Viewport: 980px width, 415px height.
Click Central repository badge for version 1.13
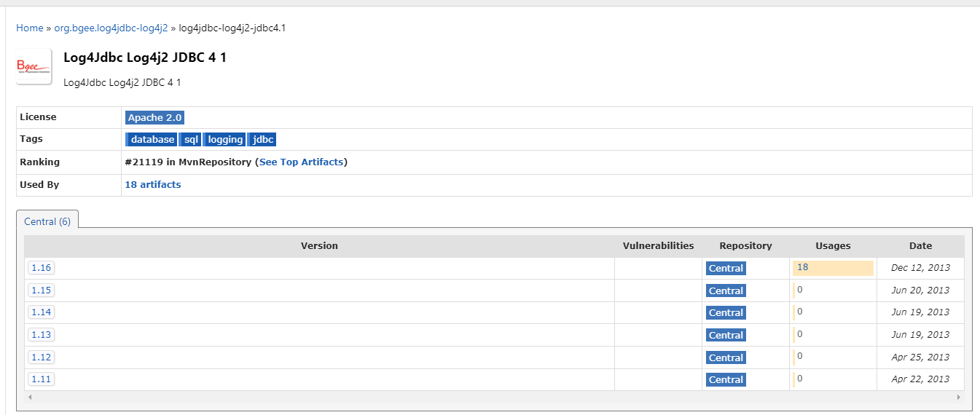tap(726, 335)
